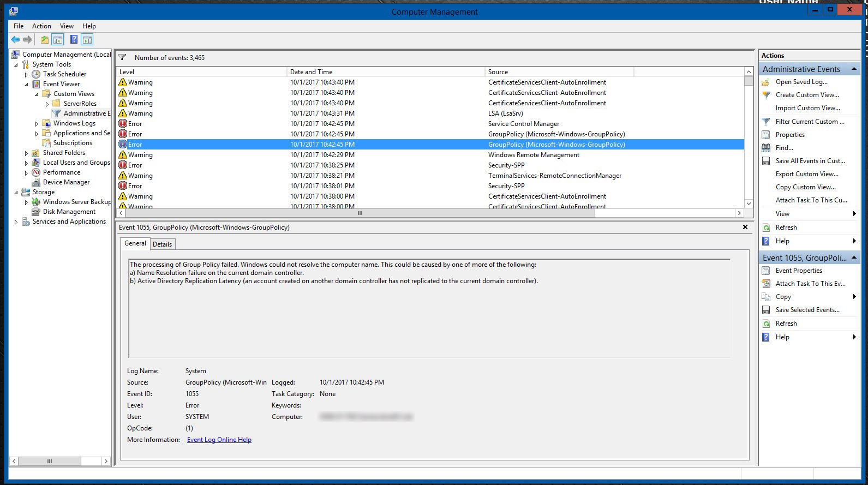
Task: Select the Custom Views tree item
Action: (x=74, y=94)
